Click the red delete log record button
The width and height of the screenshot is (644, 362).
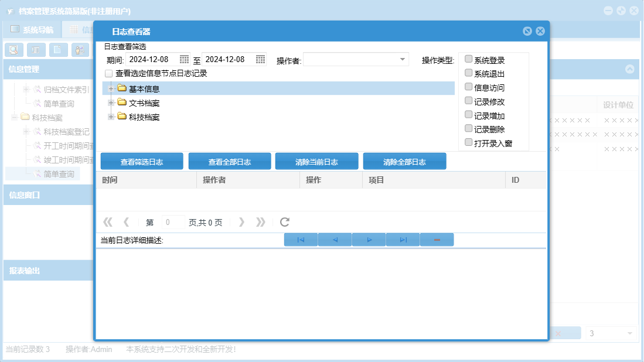(437, 240)
